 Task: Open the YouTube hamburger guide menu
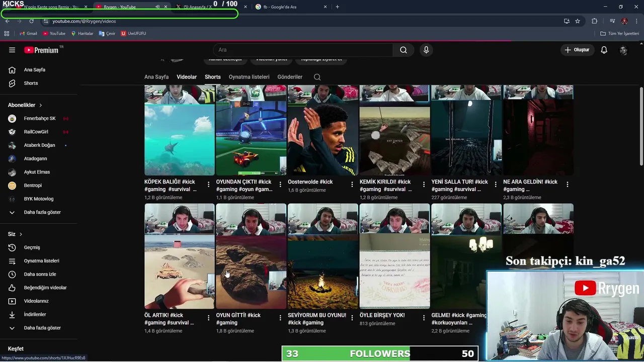[x=12, y=50]
